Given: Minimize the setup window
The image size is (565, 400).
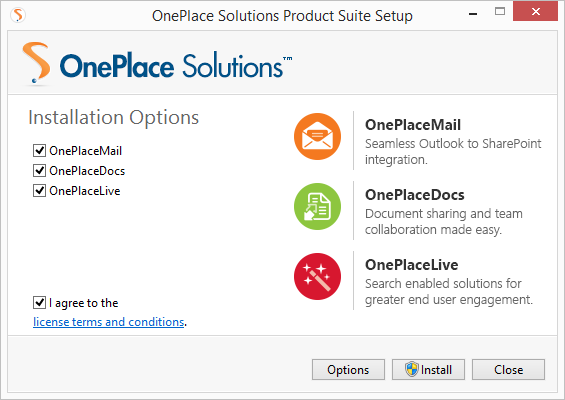Looking at the screenshot, I should coord(473,12).
